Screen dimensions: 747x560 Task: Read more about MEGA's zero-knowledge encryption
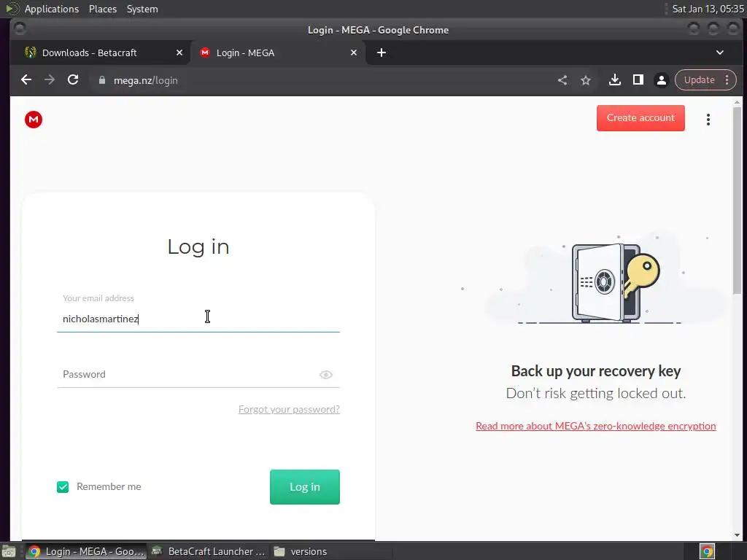tap(596, 426)
